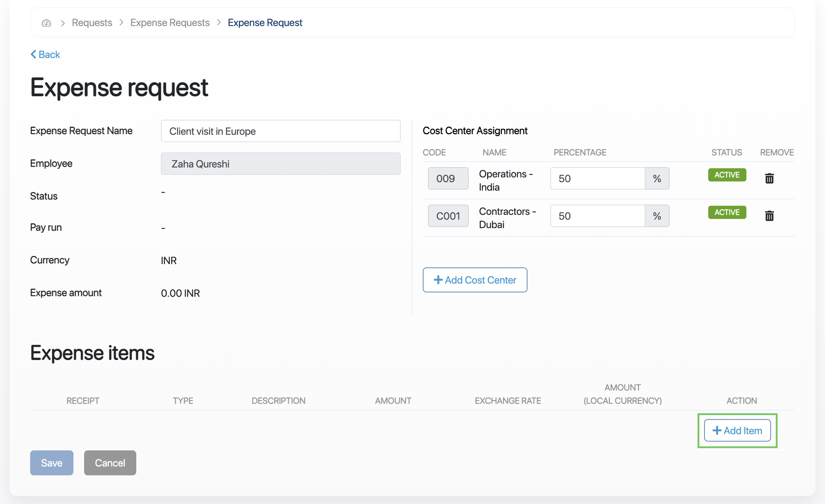This screenshot has width=825, height=504.
Task: Edit percentage for Contractors - Dubai
Action: tap(597, 216)
